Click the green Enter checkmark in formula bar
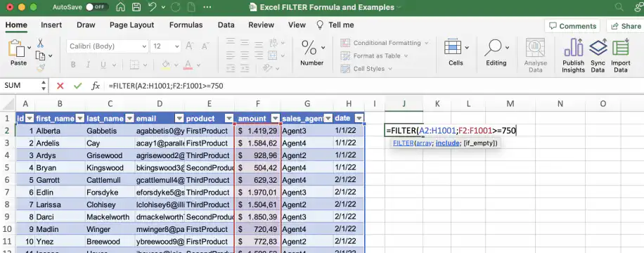 77,86
